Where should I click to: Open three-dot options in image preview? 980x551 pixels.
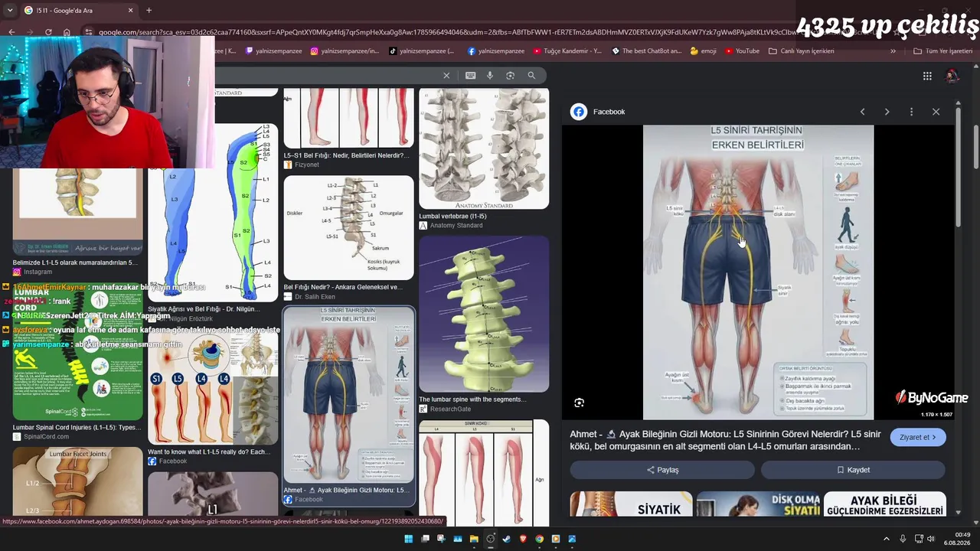tap(911, 112)
